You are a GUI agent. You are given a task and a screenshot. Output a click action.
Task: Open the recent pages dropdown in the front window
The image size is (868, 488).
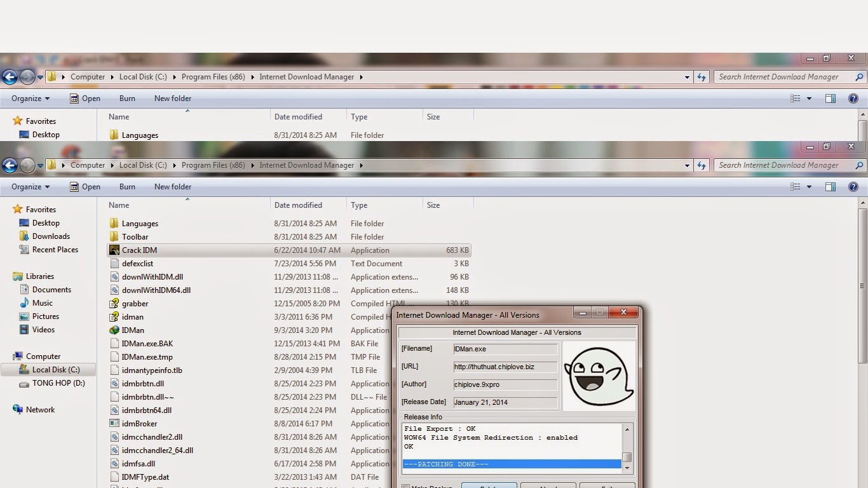pos(40,165)
